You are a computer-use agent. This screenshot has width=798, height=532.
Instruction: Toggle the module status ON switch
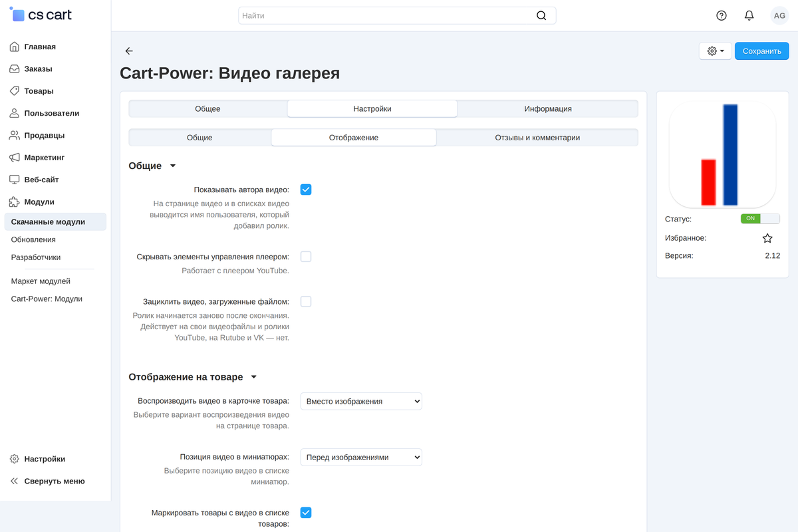point(760,219)
